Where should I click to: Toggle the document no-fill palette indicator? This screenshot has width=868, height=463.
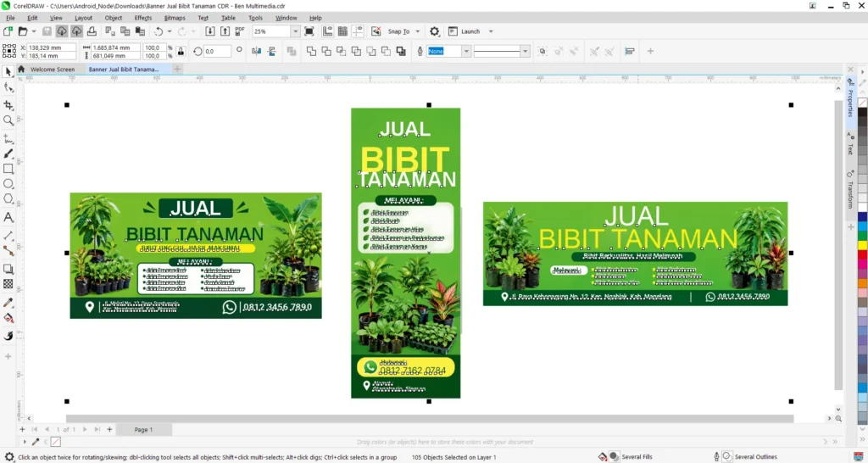click(x=55, y=442)
